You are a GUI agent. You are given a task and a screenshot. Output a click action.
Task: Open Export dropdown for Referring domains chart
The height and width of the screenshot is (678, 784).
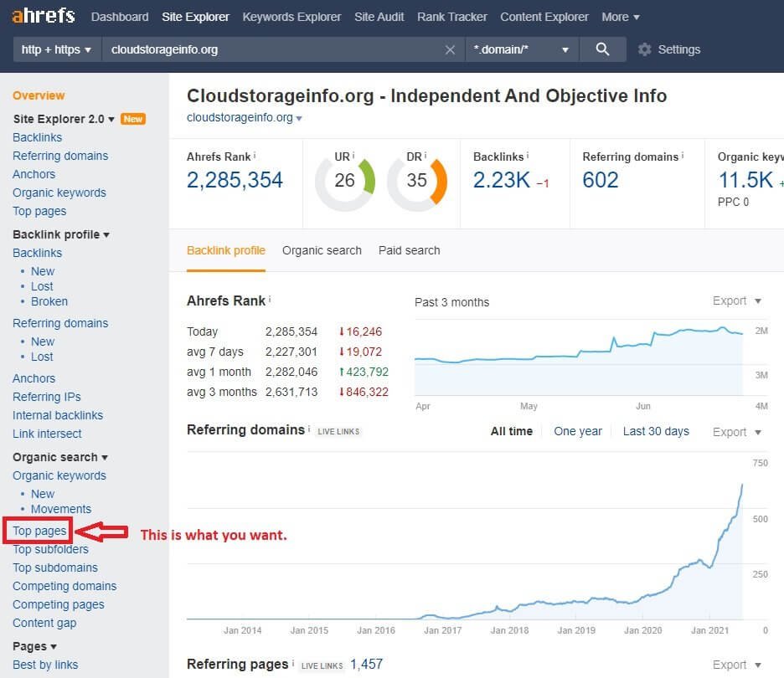point(737,432)
